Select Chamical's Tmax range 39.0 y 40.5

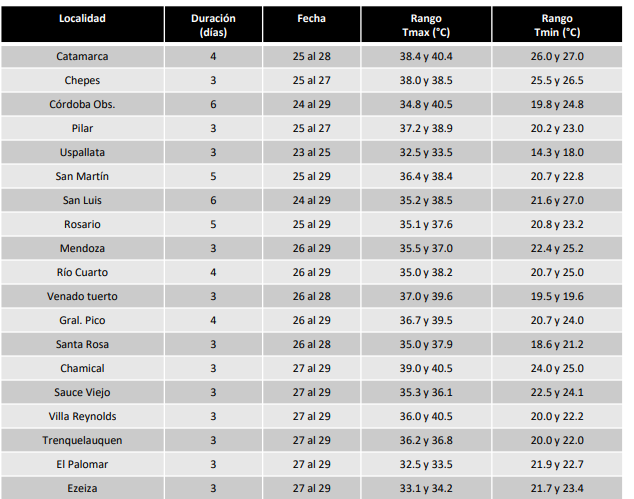click(426, 368)
